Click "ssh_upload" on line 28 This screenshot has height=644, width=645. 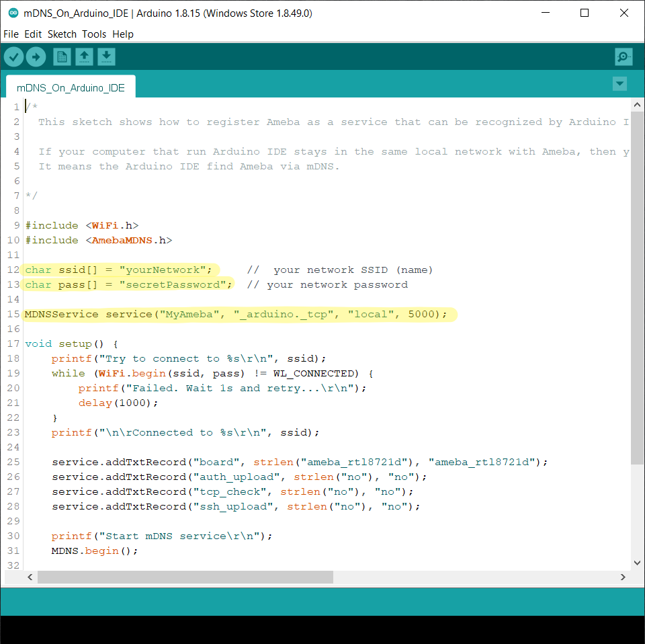[233, 507]
